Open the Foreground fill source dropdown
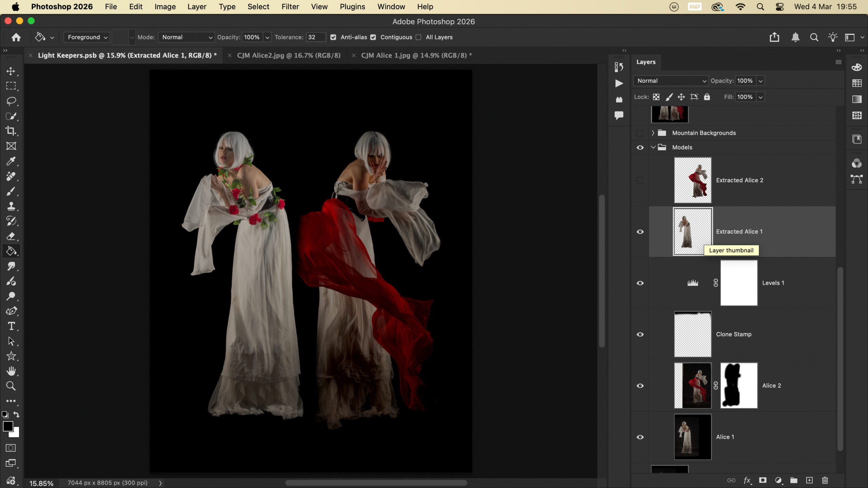The width and height of the screenshot is (868, 488). [x=87, y=37]
